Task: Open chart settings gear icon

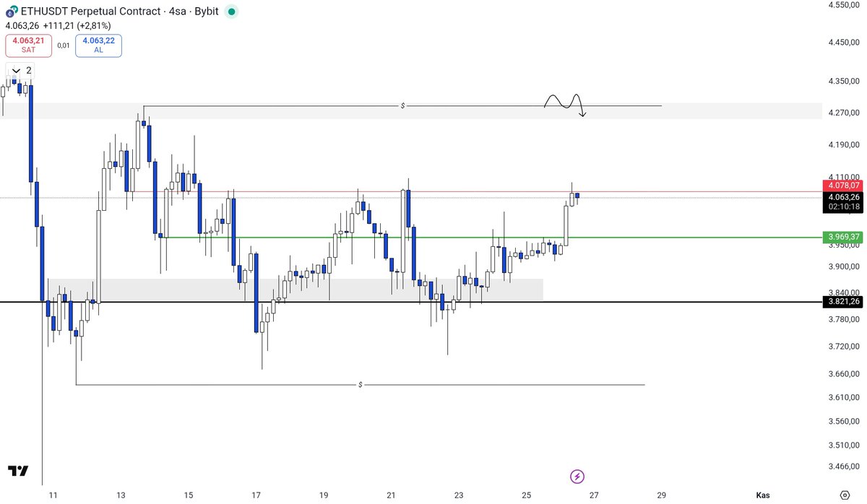Action: click(845, 495)
